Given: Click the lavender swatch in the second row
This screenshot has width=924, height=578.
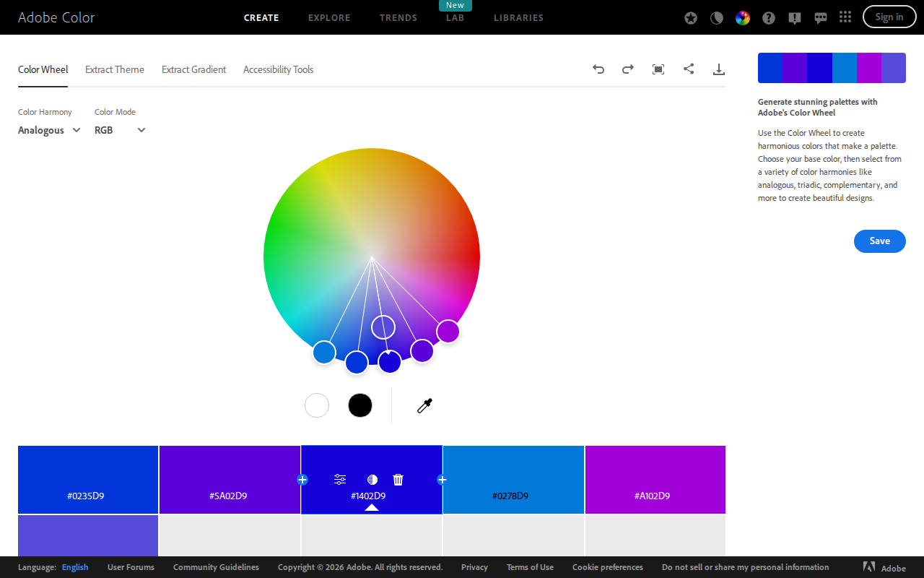Looking at the screenshot, I should tap(88, 535).
